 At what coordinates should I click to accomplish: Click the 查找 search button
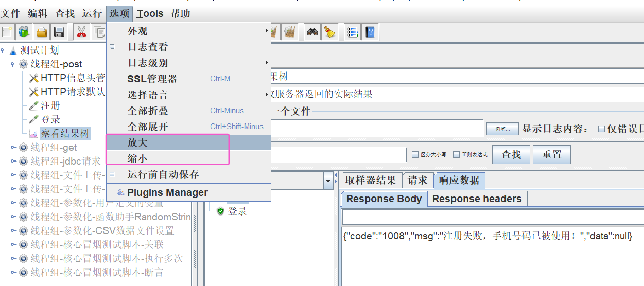511,154
